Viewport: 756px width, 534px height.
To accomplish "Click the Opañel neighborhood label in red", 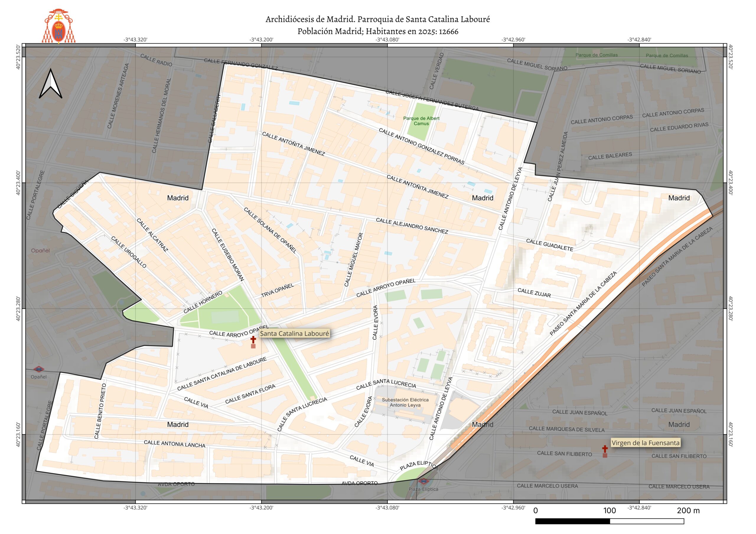I will pyautogui.click(x=40, y=250).
